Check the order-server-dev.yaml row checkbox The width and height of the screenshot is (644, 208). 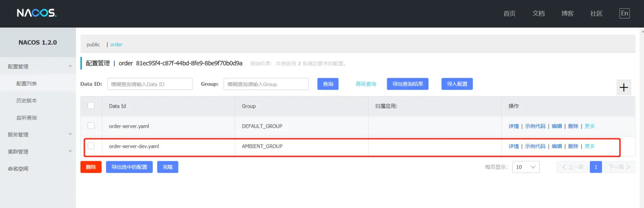point(91,146)
